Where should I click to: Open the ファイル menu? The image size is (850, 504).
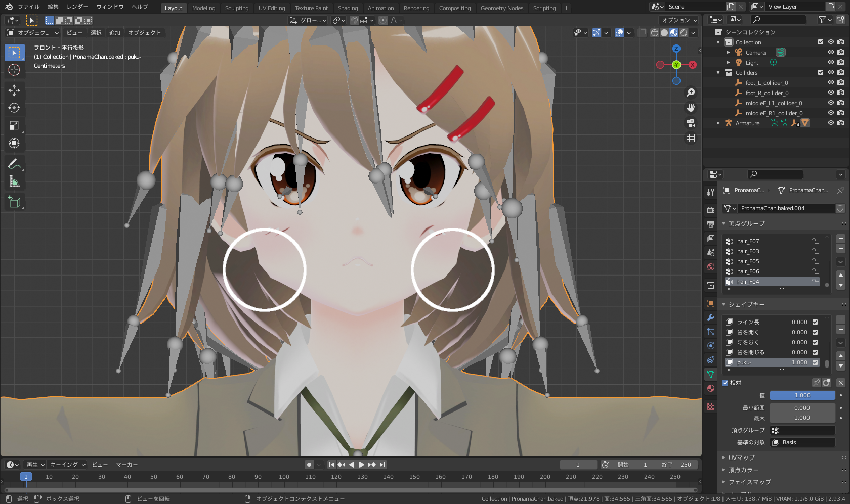click(29, 7)
